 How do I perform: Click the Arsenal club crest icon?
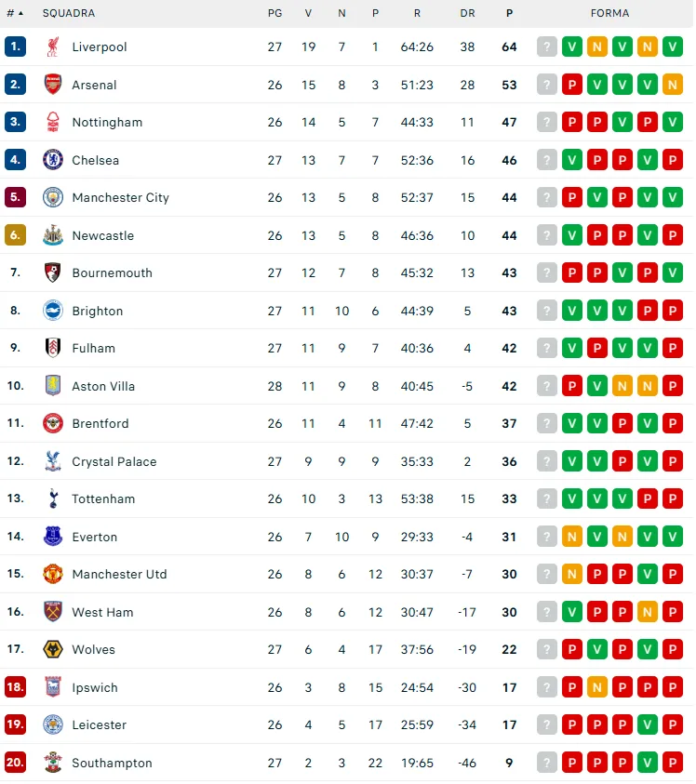(x=53, y=85)
